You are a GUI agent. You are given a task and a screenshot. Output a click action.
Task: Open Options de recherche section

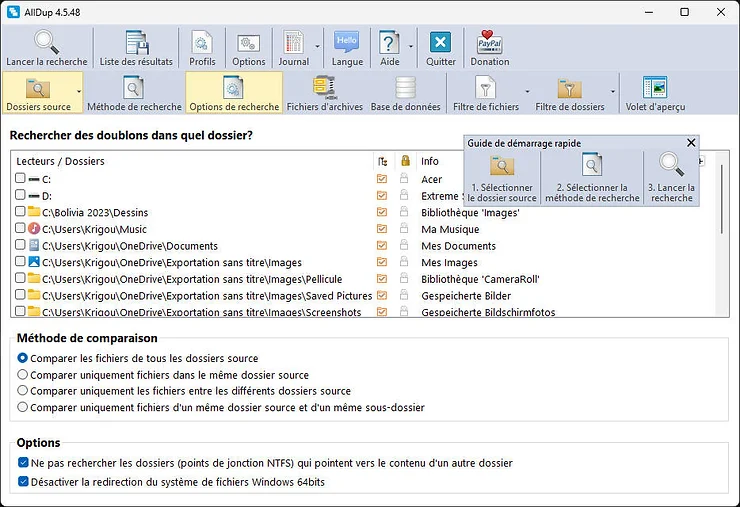pyautogui.click(x=234, y=93)
